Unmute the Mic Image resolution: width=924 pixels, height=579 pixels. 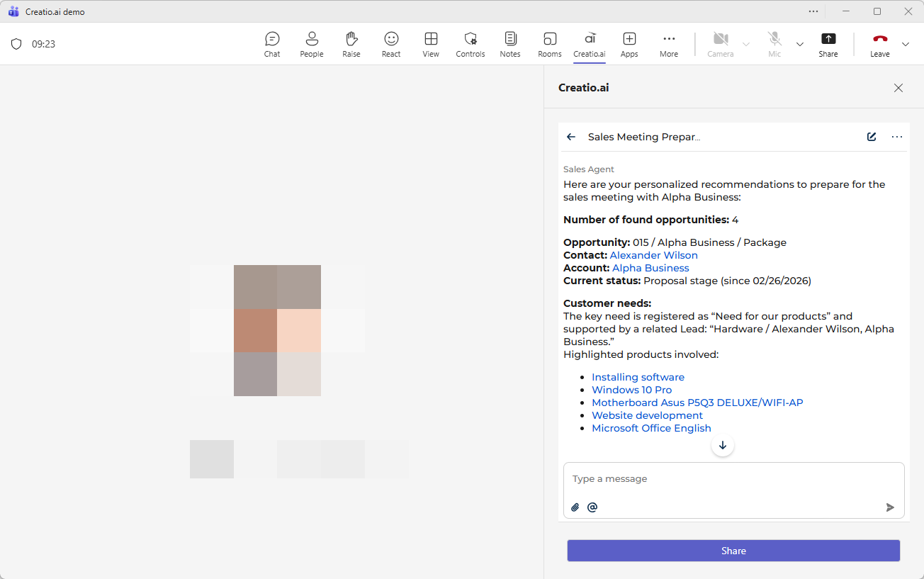tap(774, 44)
